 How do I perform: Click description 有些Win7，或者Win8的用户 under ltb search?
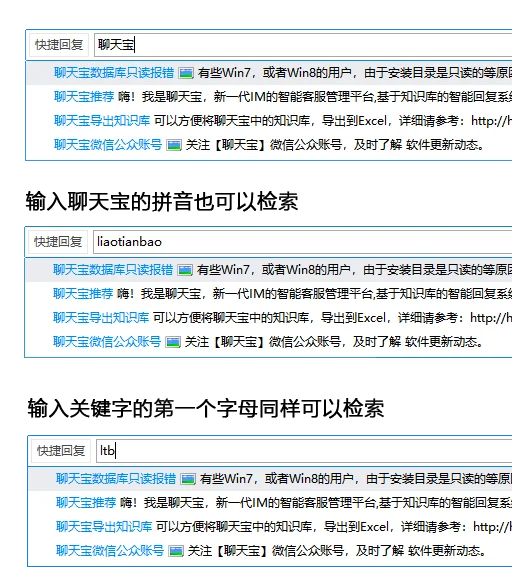(356, 479)
